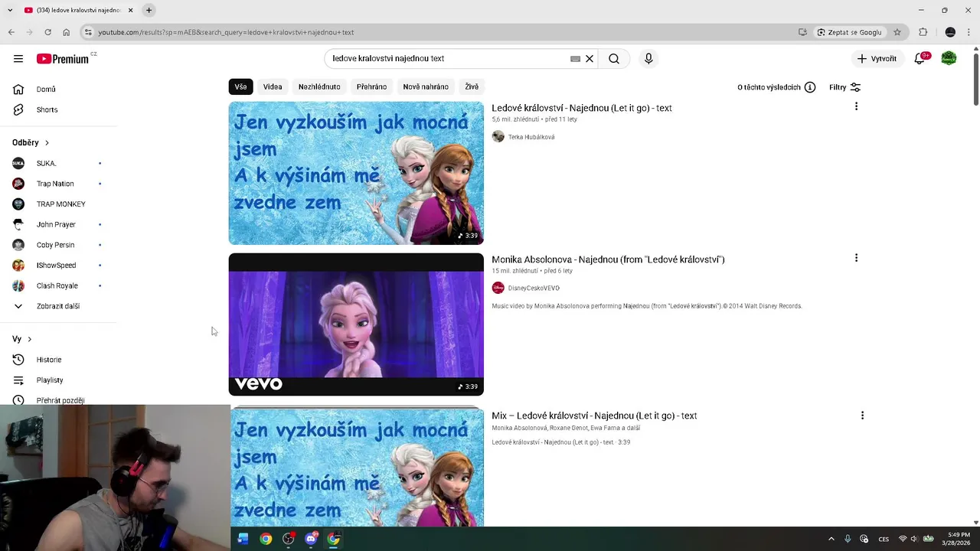Open the browser extensions puzzle icon
Screen dimensions: 980x551
tap(923, 32)
